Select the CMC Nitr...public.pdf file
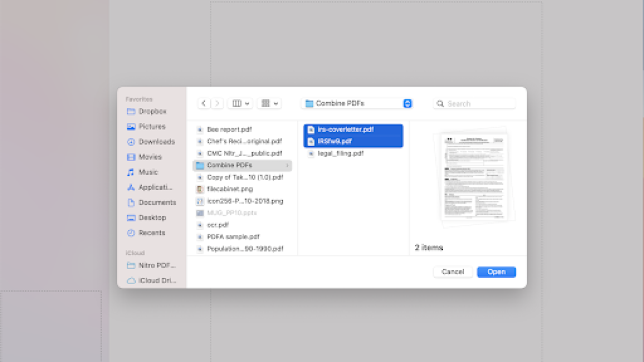 click(x=242, y=153)
